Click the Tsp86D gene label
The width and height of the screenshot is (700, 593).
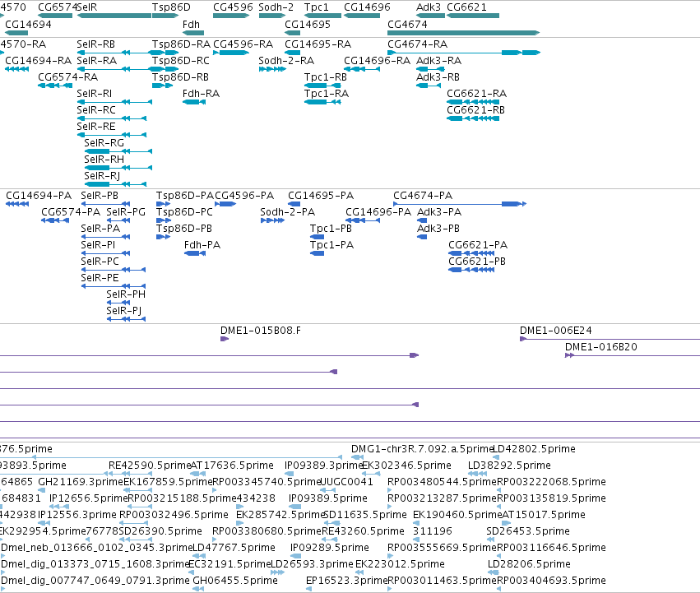[171, 7]
